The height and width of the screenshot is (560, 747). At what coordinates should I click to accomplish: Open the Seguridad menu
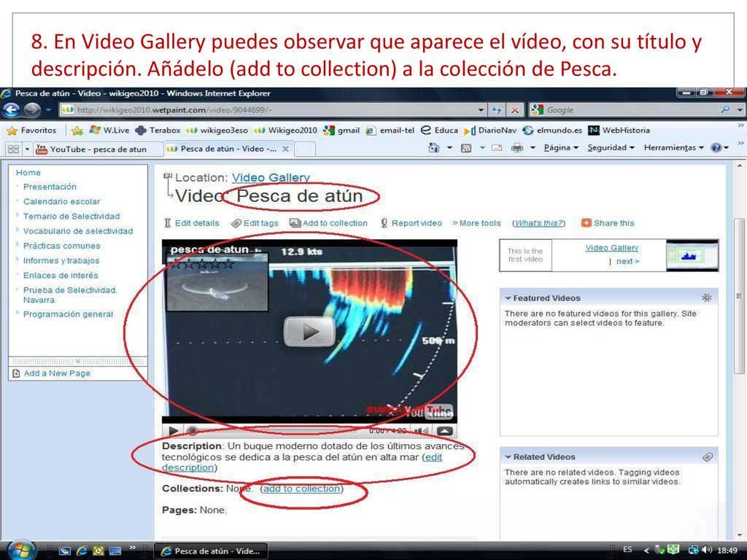click(x=611, y=147)
